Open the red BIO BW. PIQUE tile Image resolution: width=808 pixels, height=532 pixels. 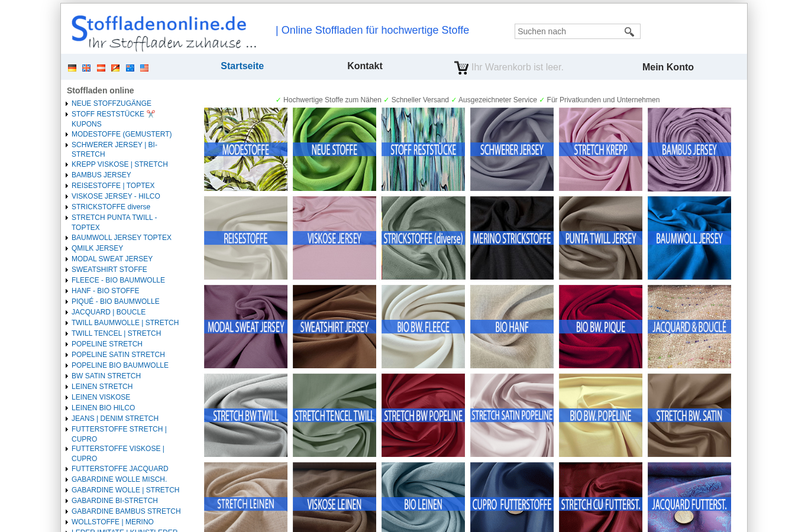(600, 326)
